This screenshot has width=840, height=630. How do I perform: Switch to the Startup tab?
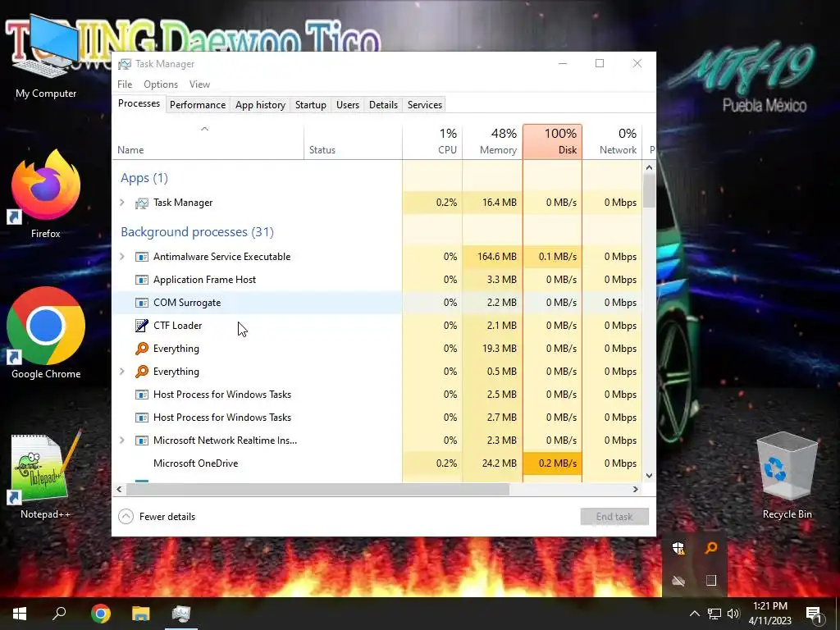click(311, 105)
